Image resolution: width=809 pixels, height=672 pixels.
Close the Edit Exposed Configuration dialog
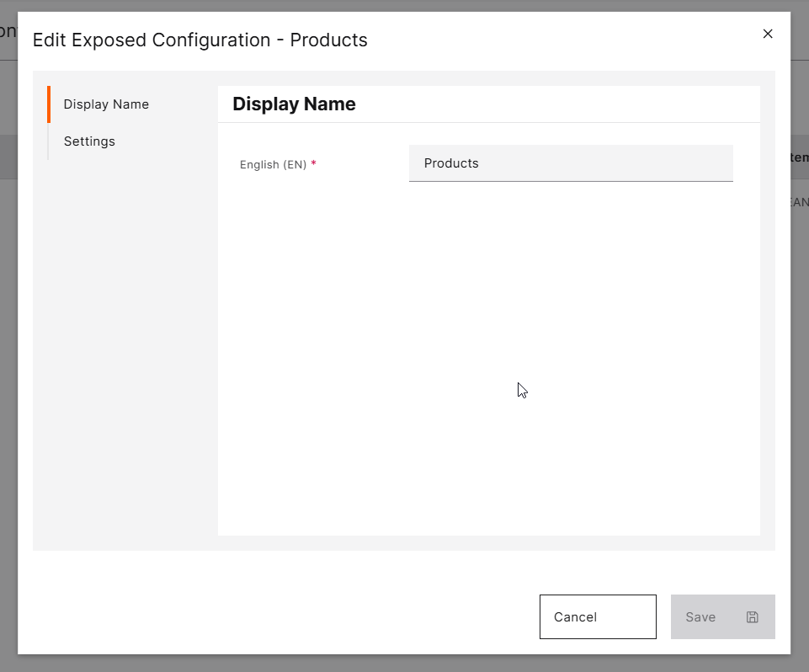tap(768, 34)
